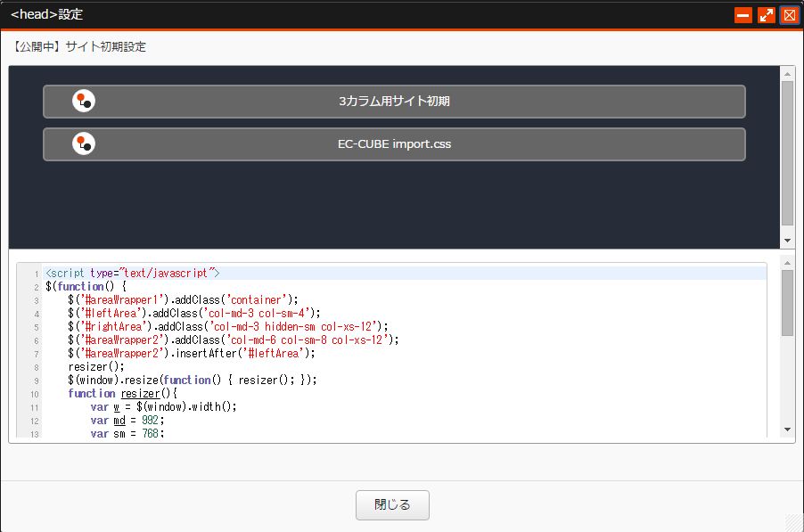Viewport: 804px width, 532px height.
Task: Click line with '#leftArea' addClass
Action: point(194,313)
